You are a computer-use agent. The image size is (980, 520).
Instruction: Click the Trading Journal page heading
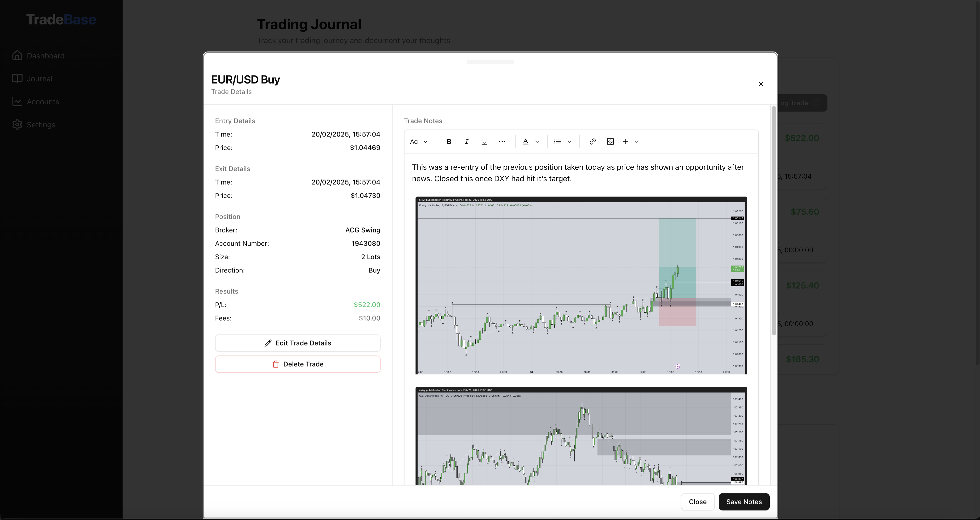tap(309, 24)
